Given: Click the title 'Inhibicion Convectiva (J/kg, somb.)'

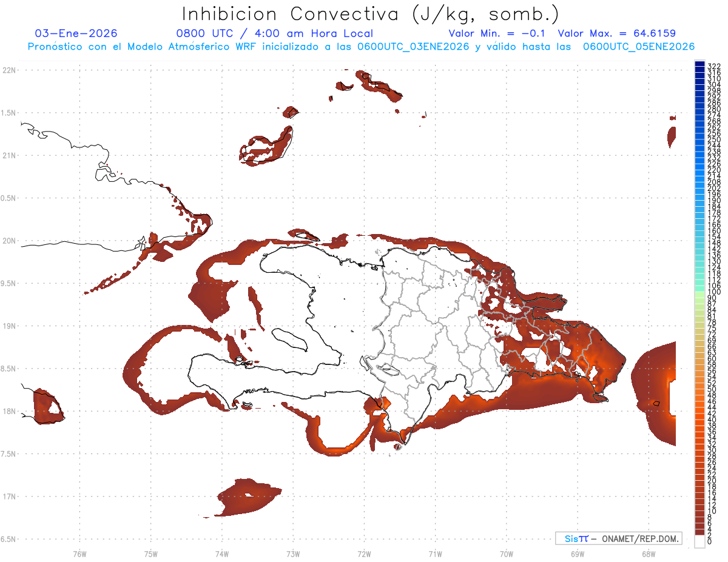Looking at the screenshot, I should tap(371, 15).
